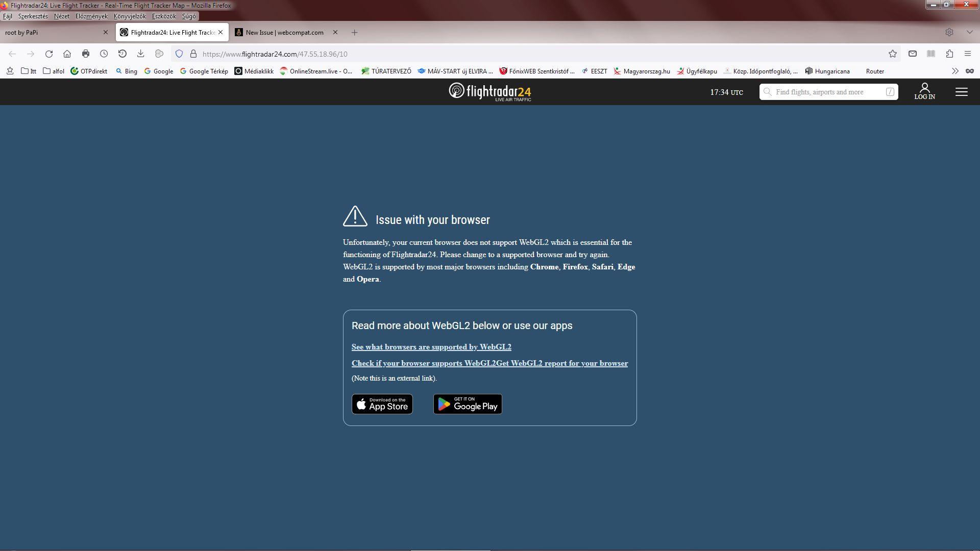Viewport: 980px width, 551px height.
Task: Reload the Flightradar24 page
Action: 49,54
